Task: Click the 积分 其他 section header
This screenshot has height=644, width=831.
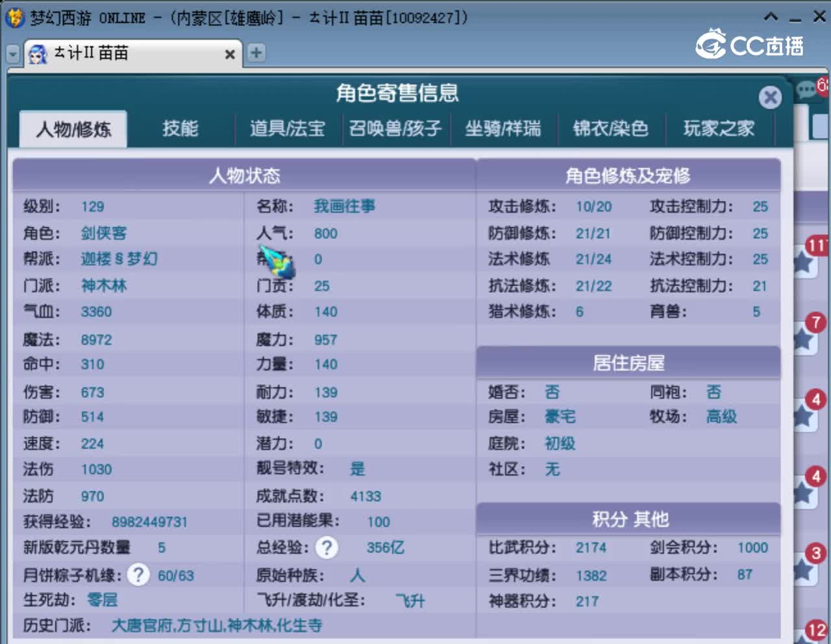Action: [x=628, y=519]
